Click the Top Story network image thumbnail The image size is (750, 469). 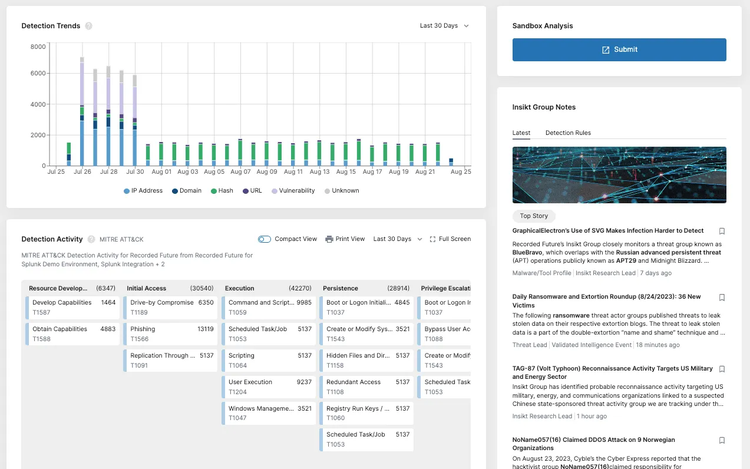pyautogui.click(x=619, y=175)
